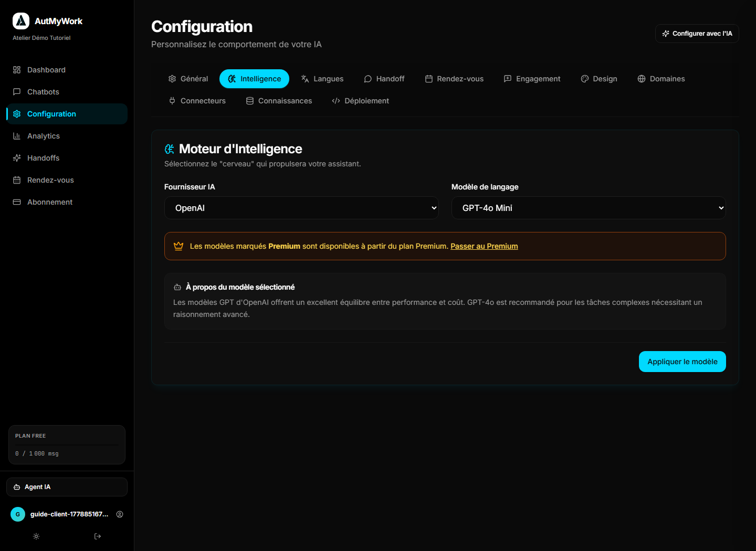The height and width of the screenshot is (551, 756).
Task: Open Dashboard in the sidebar
Action: point(67,70)
